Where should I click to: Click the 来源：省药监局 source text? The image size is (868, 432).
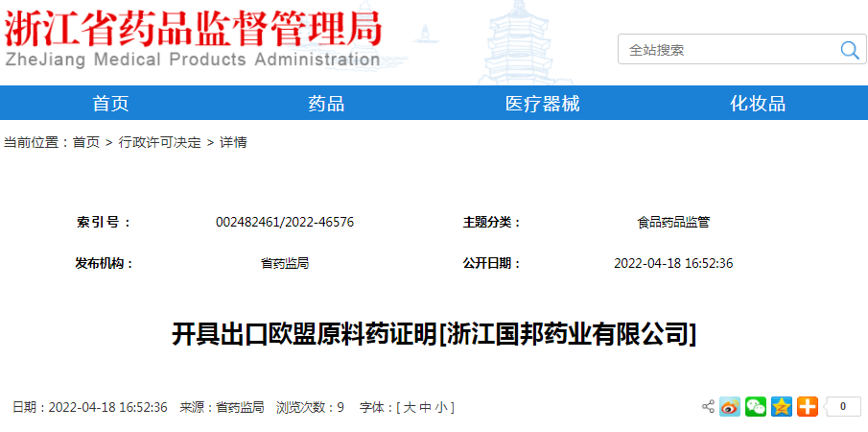click(x=222, y=408)
